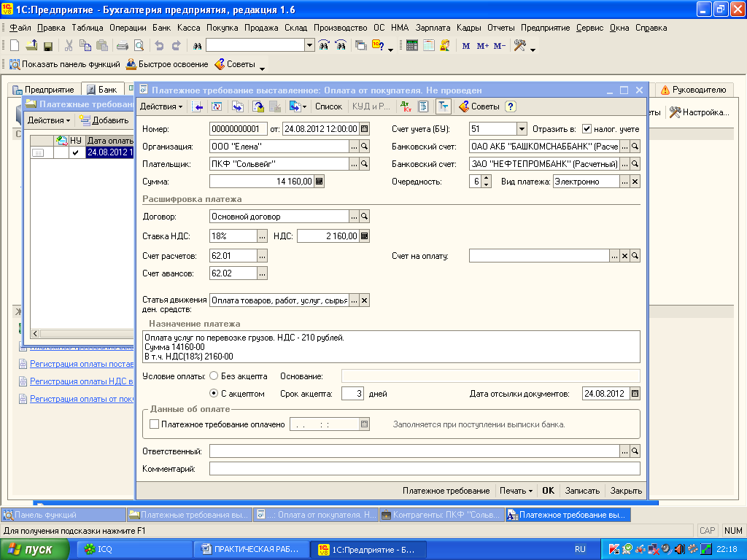The height and width of the screenshot is (560, 747).
Task: Switch to the Руководителю tab
Action: pyautogui.click(x=693, y=90)
